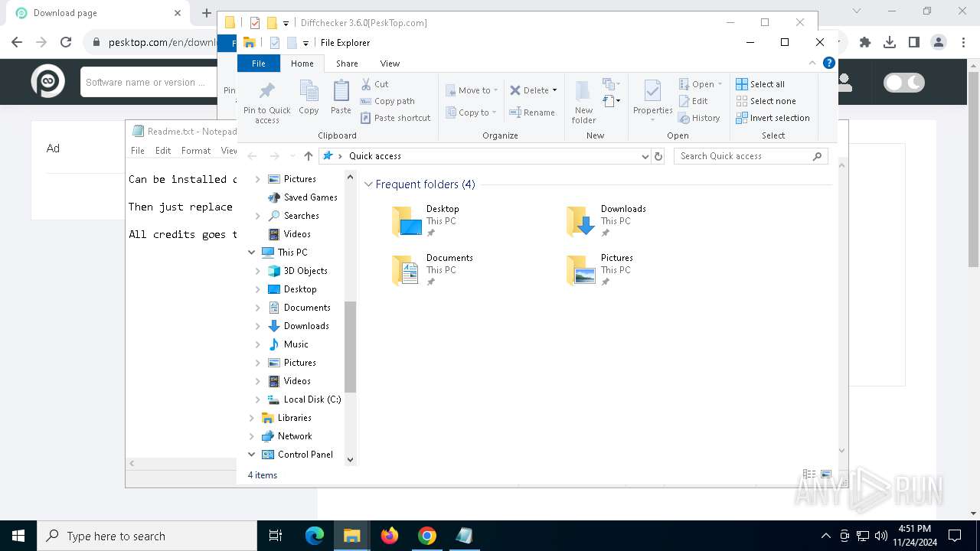
Task: Expand the address bar history dropdown
Action: pos(645,156)
